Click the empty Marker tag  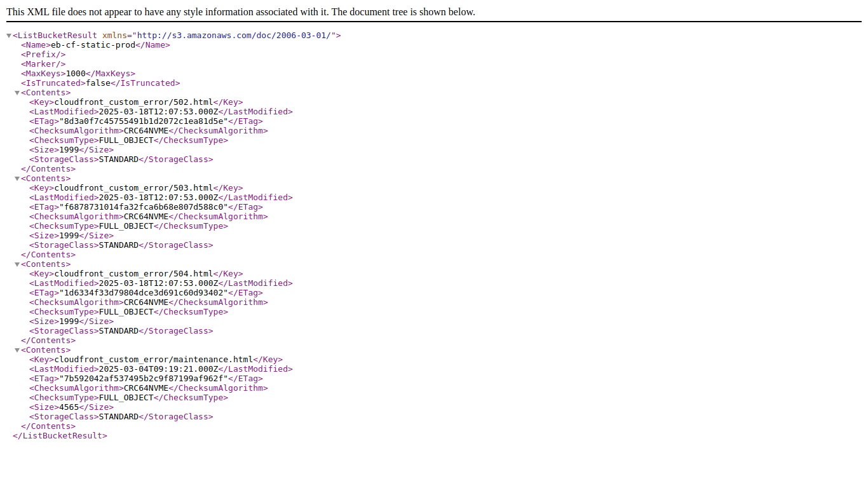pyautogui.click(x=43, y=64)
